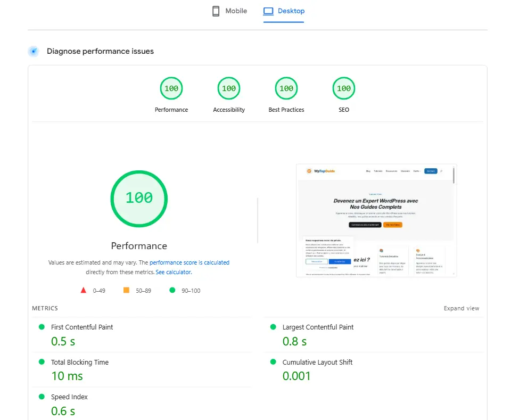Click the green dot beside Speed Index

click(42, 397)
